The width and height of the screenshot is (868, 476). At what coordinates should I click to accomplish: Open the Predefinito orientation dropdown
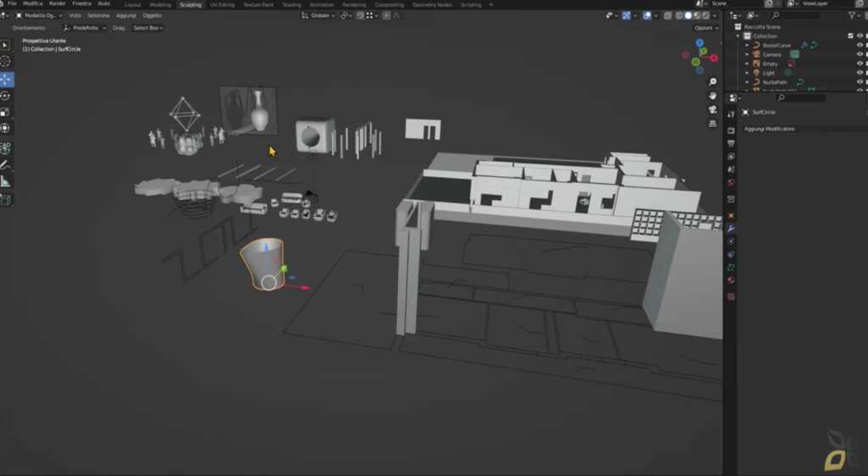(x=85, y=28)
